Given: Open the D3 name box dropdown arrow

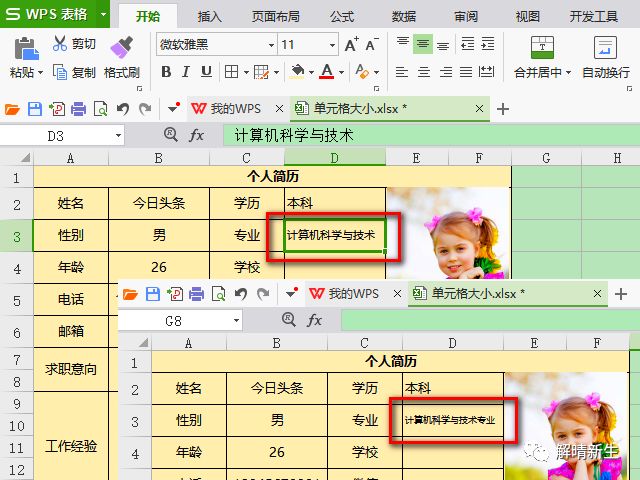Looking at the screenshot, I should [118, 135].
